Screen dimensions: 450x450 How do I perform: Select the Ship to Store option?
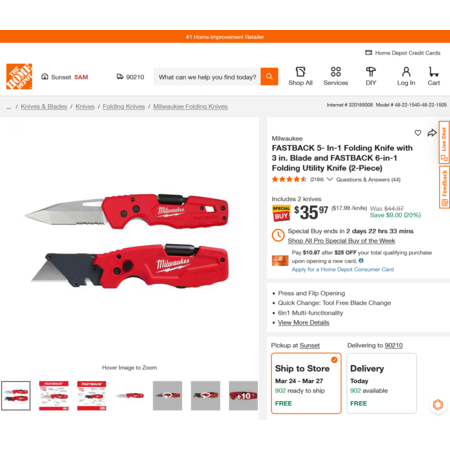click(x=306, y=383)
